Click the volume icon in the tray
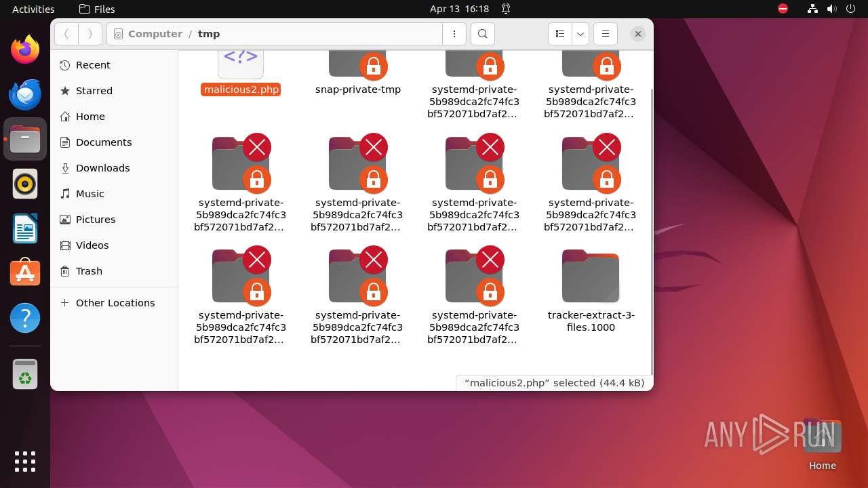Image resolution: width=868 pixels, height=488 pixels. tap(832, 9)
